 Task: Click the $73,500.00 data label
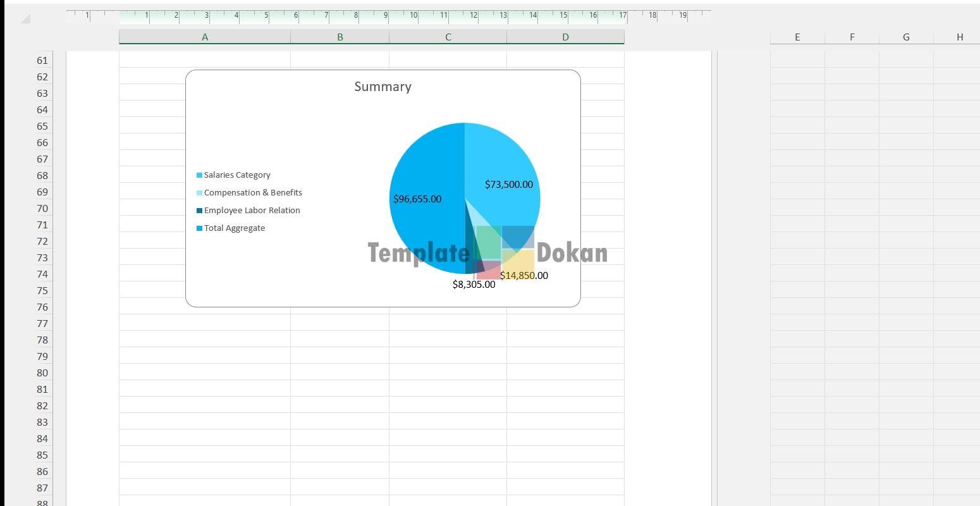[508, 185]
